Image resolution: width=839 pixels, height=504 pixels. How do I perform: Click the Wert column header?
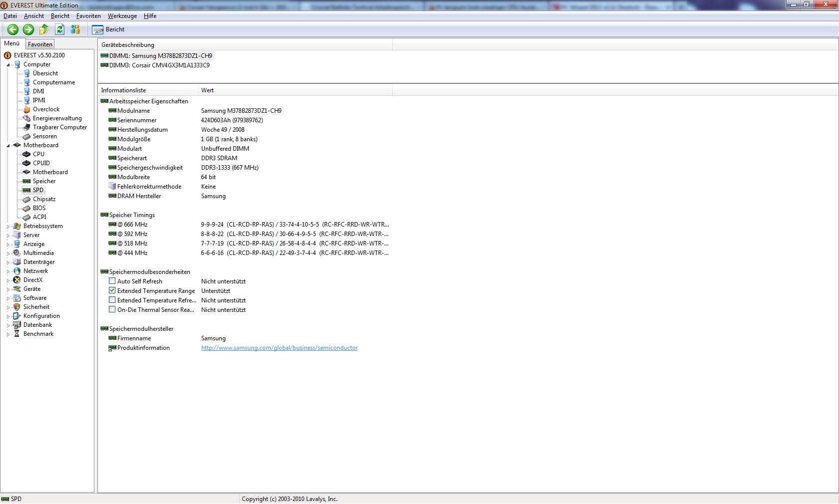coord(296,90)
